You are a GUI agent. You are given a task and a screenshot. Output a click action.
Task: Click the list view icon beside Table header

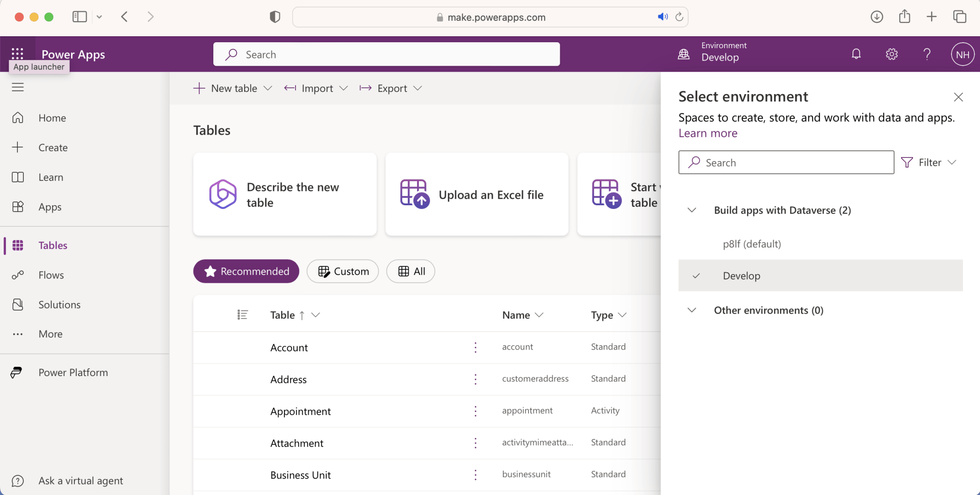pos(243,315)
